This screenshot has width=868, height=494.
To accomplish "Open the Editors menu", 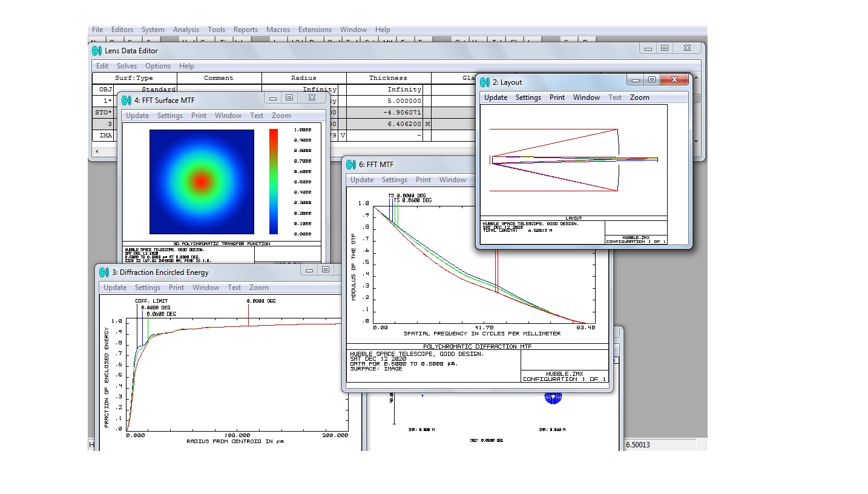I will 122,30.
